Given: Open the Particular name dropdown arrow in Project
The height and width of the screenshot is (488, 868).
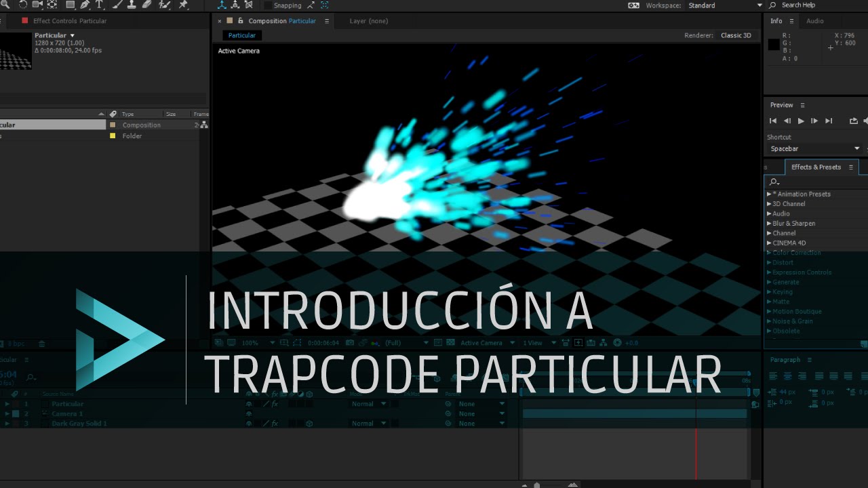Looking at the screenshot, I should pos(73,35).
